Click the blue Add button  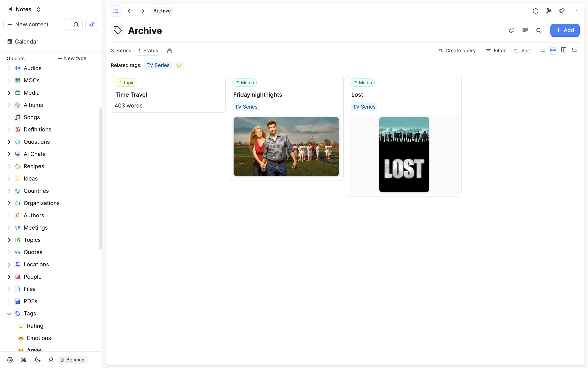(565, 30)
